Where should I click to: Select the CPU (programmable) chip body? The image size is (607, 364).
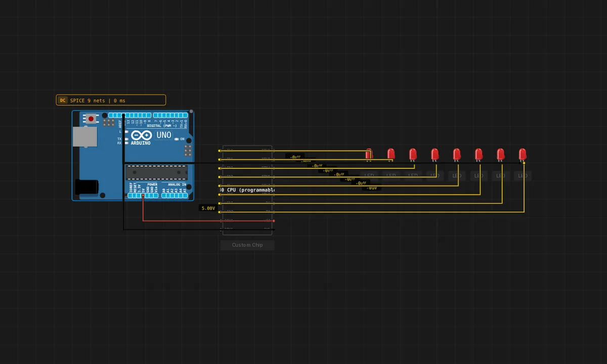[x=247, y=190]
